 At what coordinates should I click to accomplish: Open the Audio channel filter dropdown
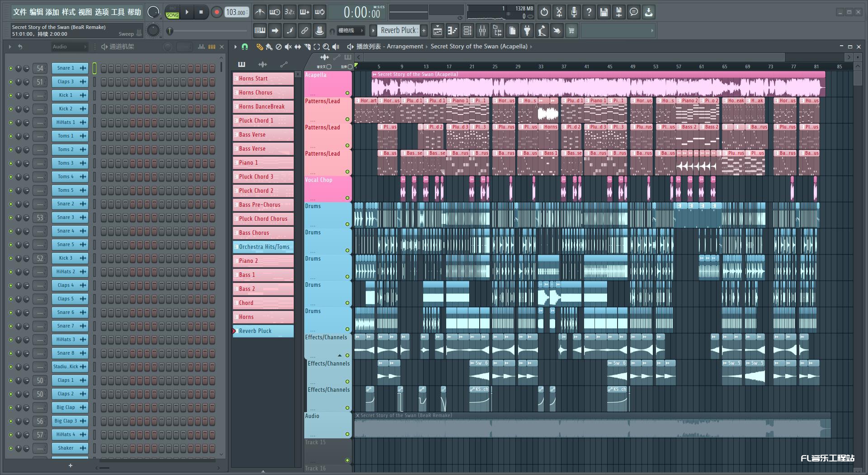tap(69, 47)
